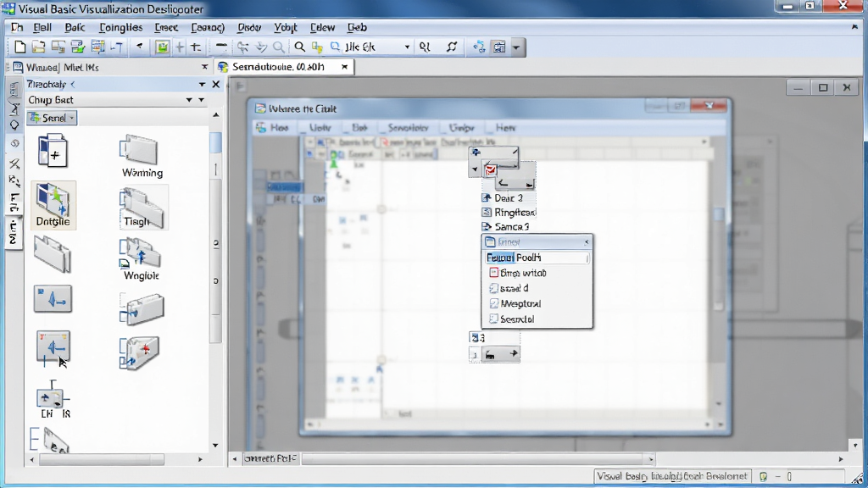
Task: Toggle the Bines witab checkbox
Action: click(x=494, y=273)
